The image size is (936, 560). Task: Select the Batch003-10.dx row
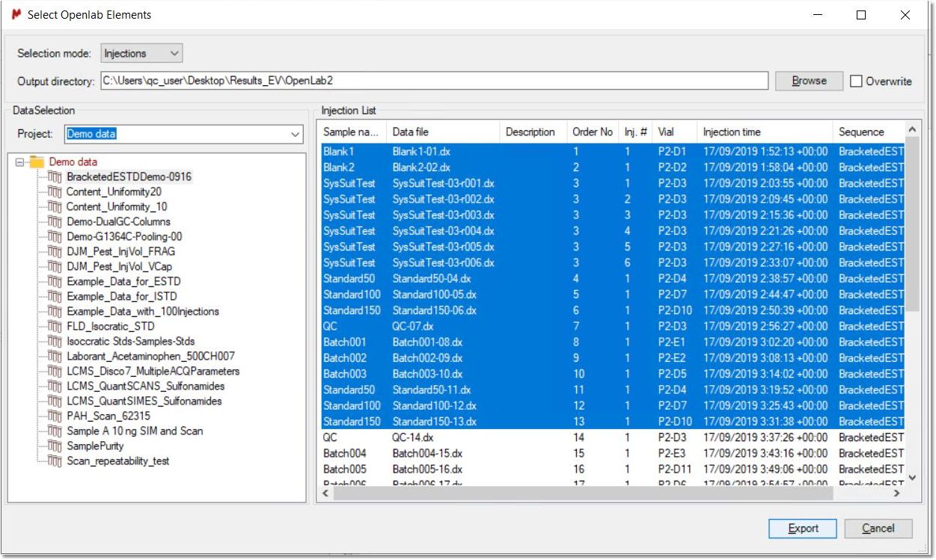pos(611,374)
